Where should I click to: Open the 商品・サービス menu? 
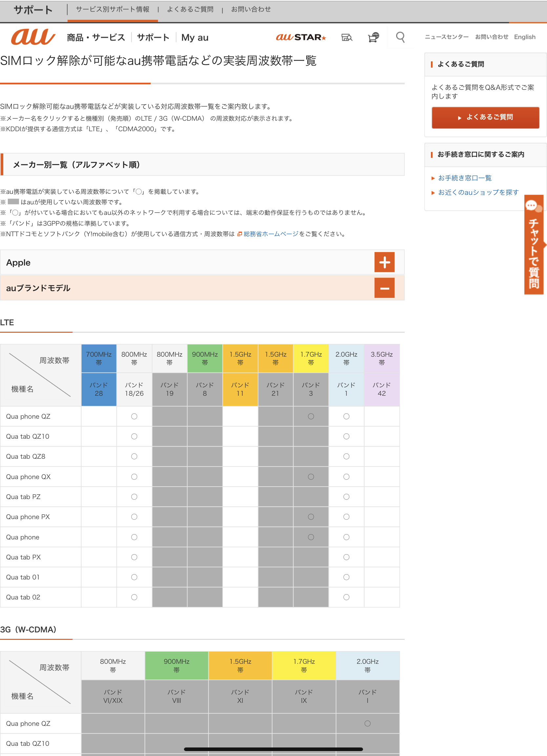[x=96, y=38]
